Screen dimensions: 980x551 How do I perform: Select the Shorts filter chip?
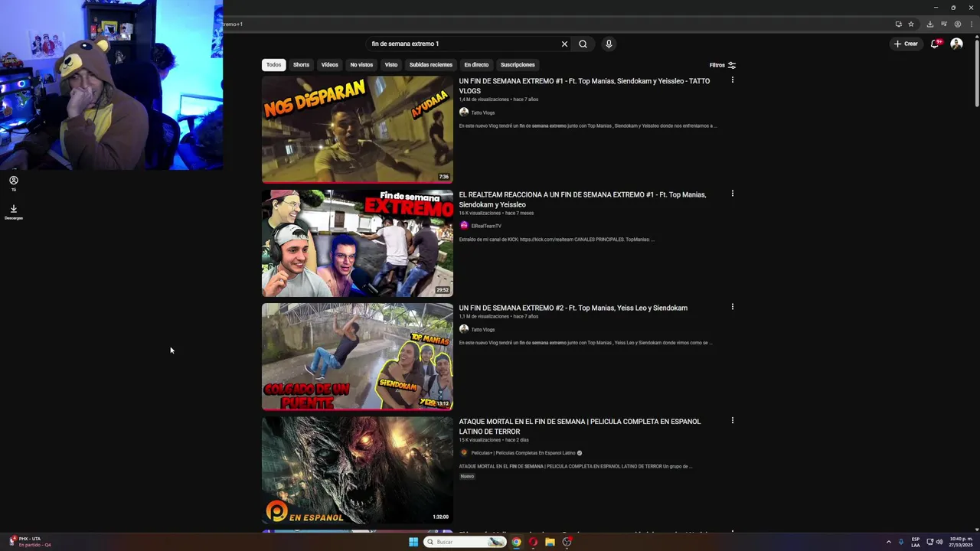point(301,65)
